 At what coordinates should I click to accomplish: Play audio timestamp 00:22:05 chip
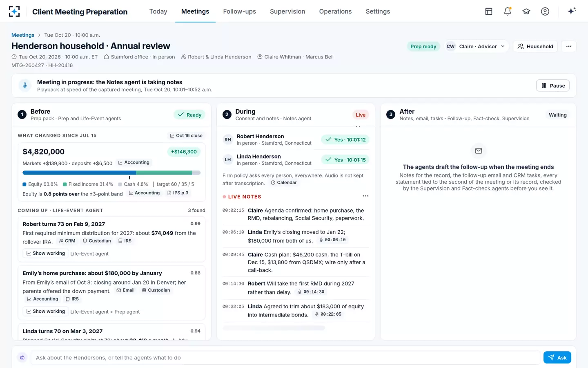[x=328, y=314]
